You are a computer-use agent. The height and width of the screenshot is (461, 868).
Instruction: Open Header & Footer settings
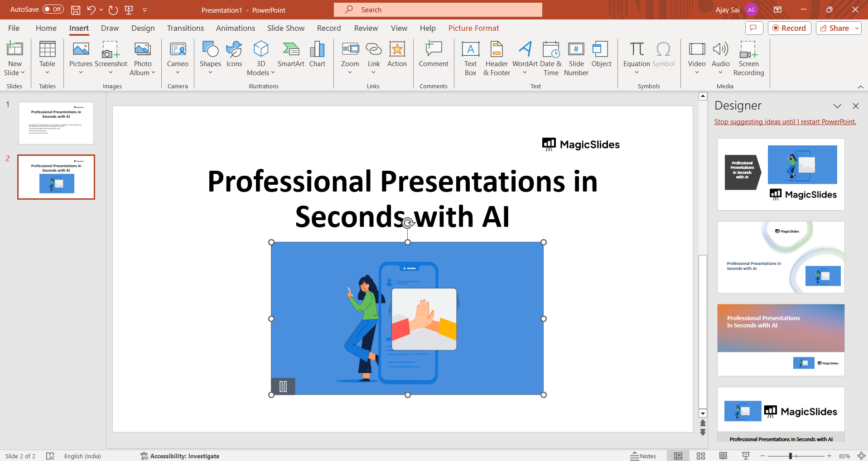point(497,58)
